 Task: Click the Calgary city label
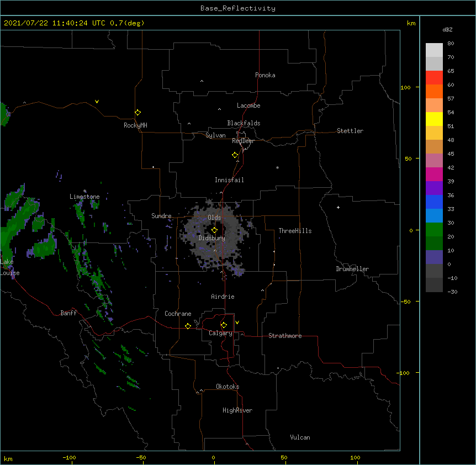(x=220, y=333)
